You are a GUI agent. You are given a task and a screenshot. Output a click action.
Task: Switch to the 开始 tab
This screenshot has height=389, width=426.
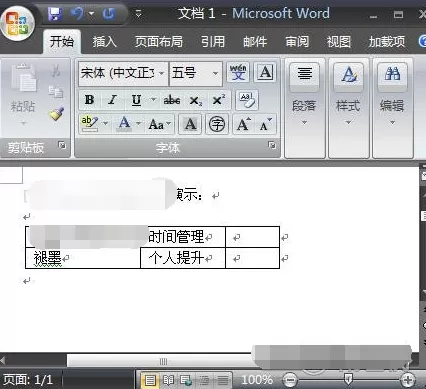click(62, 42)
